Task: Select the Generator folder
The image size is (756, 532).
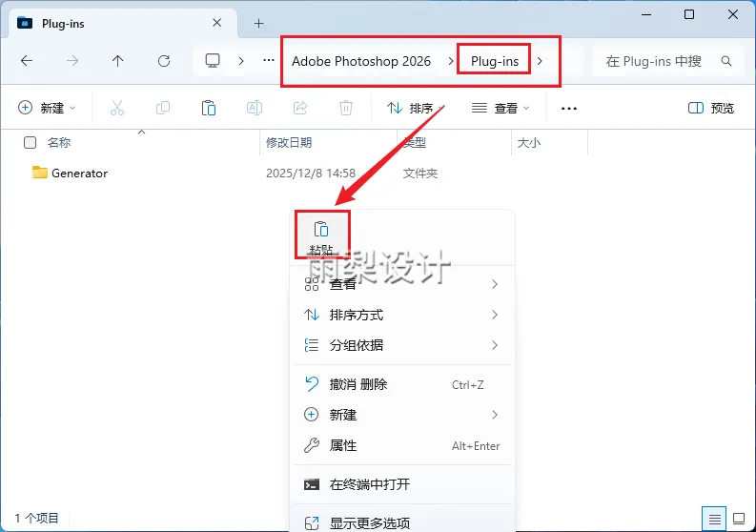Action: (79, 174)
